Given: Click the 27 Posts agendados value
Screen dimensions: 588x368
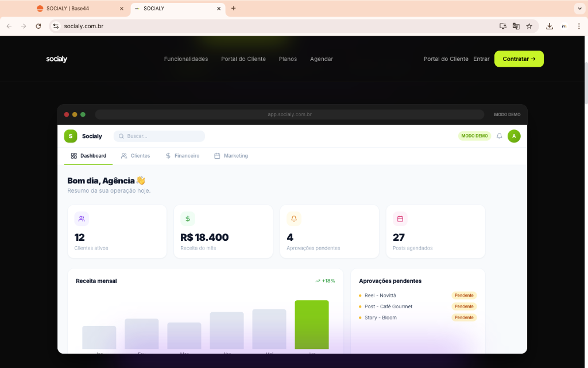Looking at the screenshot, I should pos(399,237).
